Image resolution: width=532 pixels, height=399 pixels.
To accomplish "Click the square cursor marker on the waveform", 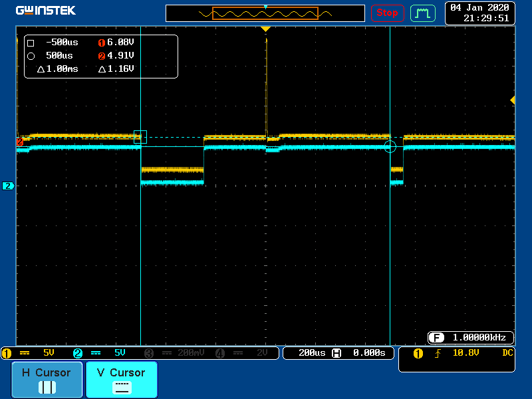I will [140, 137].
